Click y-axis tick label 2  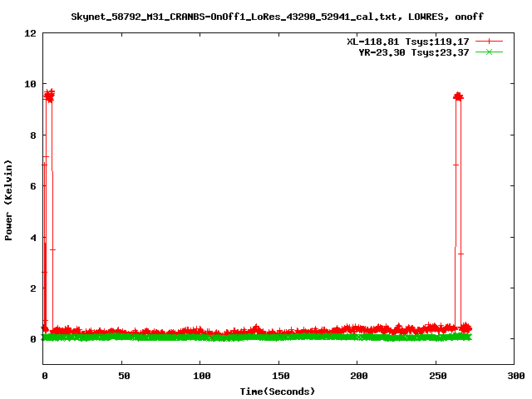coord(33,288)
